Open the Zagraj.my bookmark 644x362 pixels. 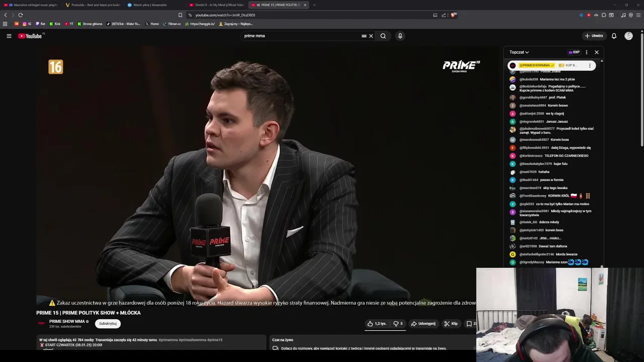tap(235, 24)
